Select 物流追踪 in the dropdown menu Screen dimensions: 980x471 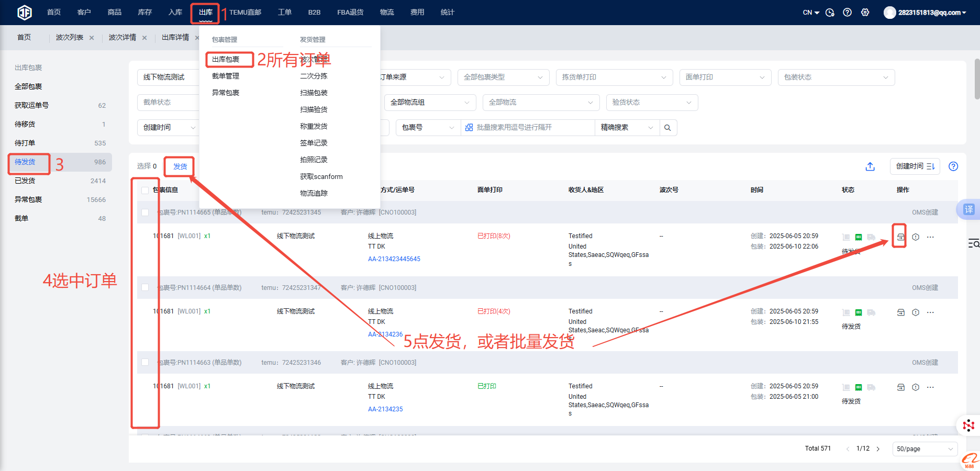pyautogui.click(x=314, y=194)
